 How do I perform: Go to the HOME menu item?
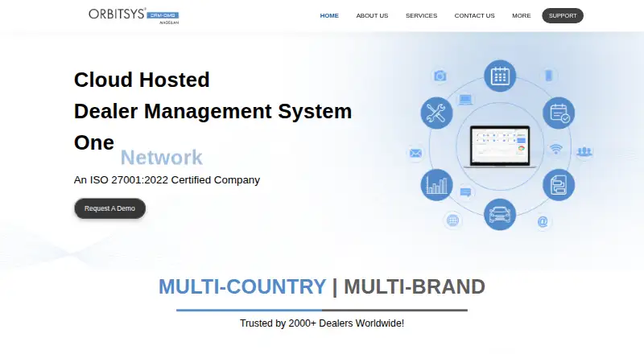[329, 15]
